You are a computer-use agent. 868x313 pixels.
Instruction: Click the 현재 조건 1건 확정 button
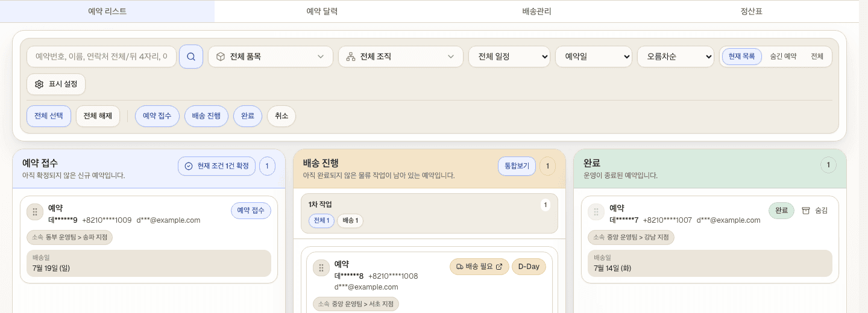[x=217, y=166]
